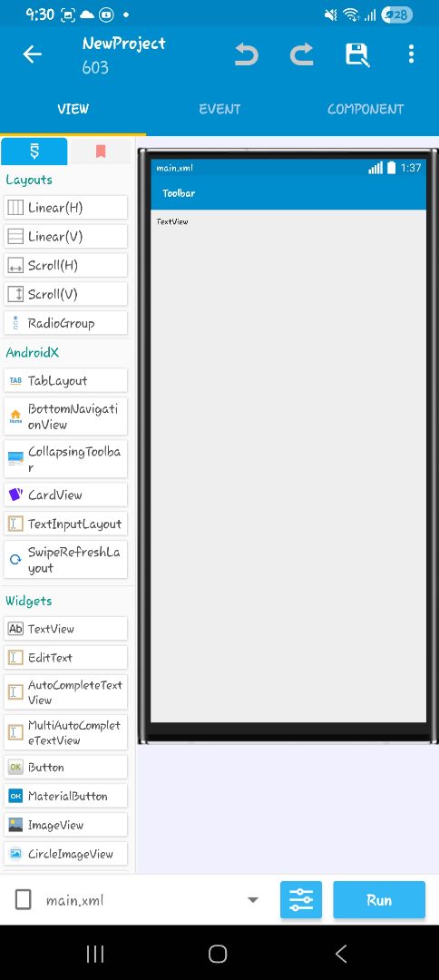Open the bookmark favorites palette tab
The width and height of the screenshot is (439, 980).
101,152
